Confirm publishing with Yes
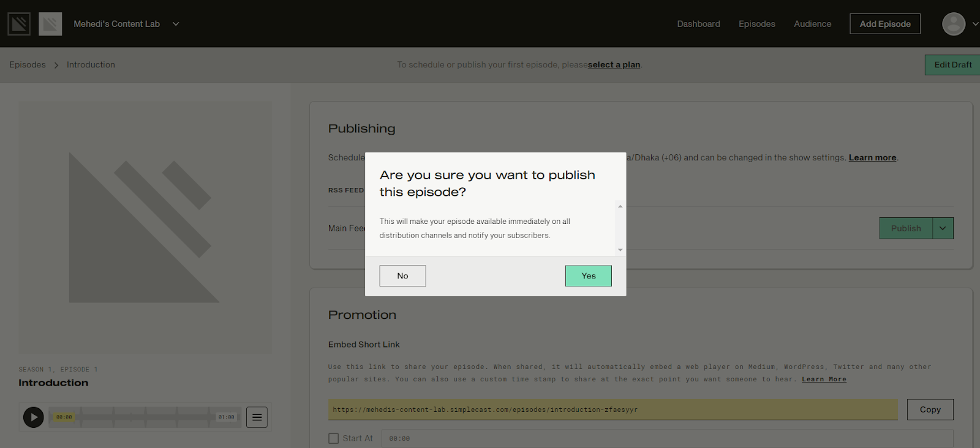980x448 pixels. tap(588, 276)
